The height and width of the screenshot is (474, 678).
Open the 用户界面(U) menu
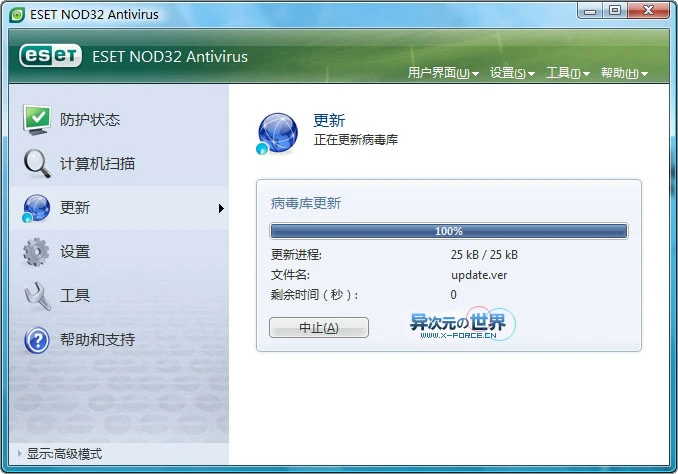(443, 73)
